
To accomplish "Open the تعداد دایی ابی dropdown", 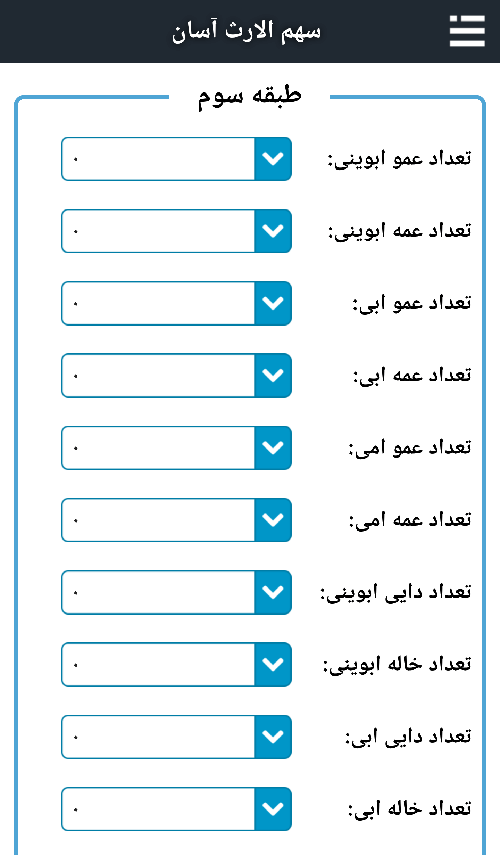I will pos(176,737).
